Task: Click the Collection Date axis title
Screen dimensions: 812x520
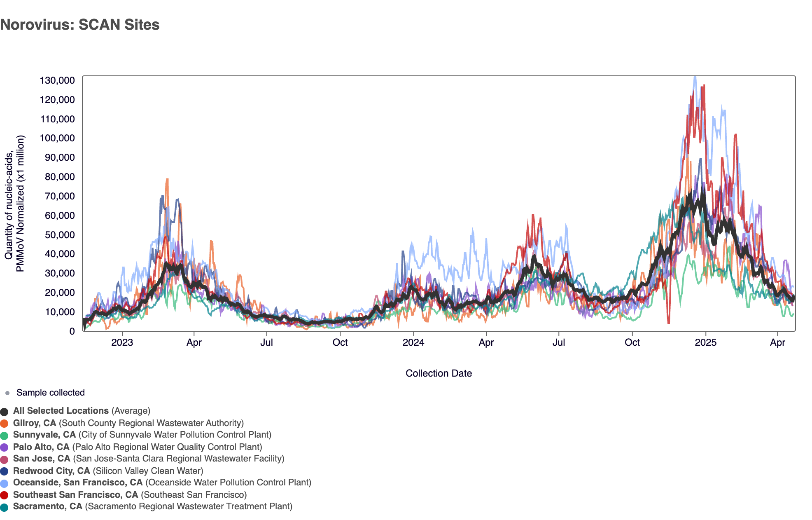Action: [439, 373]
